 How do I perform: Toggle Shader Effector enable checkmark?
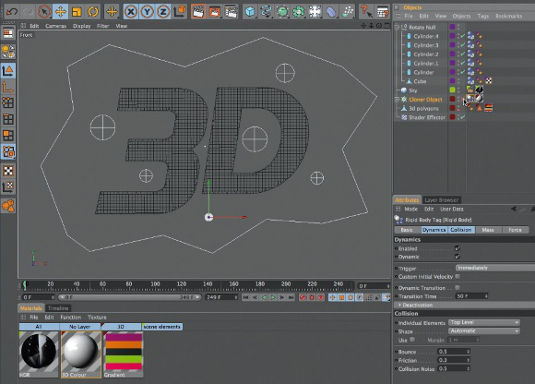[x=463, y=117]
